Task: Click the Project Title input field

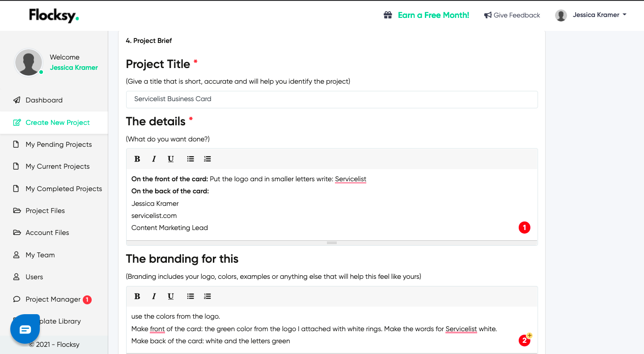Action: pyautogui.click(x=332, y=99)
